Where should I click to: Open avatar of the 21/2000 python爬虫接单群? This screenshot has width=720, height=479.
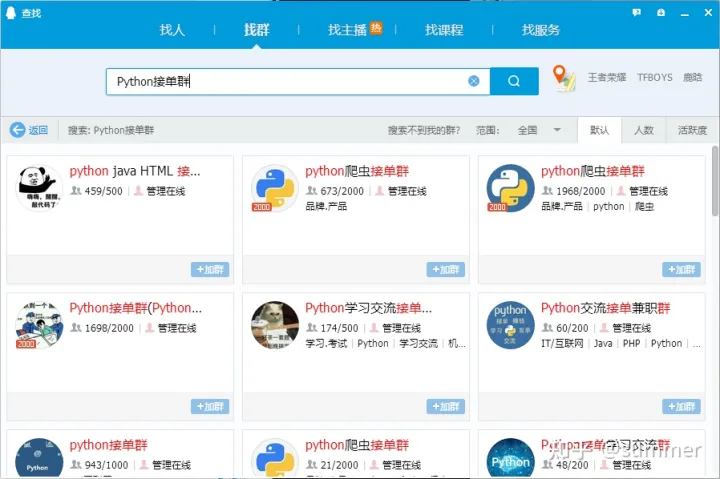[x=275, y=458]
